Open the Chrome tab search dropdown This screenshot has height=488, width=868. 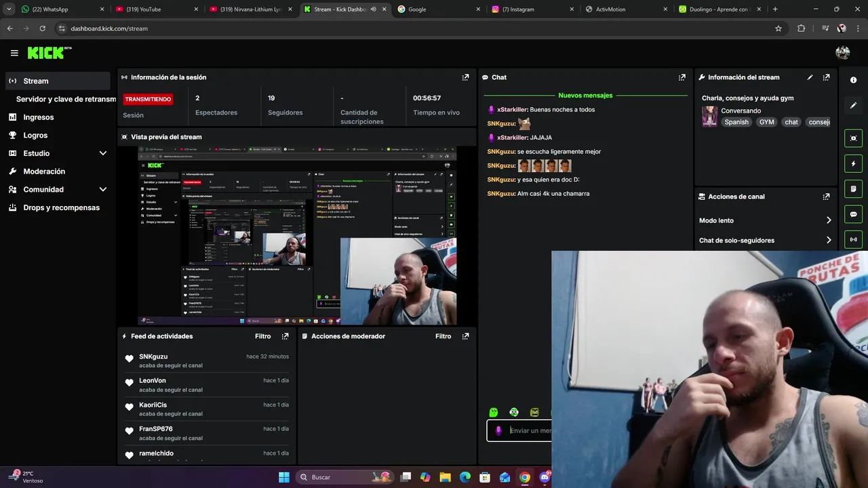(x=9, y=9)
